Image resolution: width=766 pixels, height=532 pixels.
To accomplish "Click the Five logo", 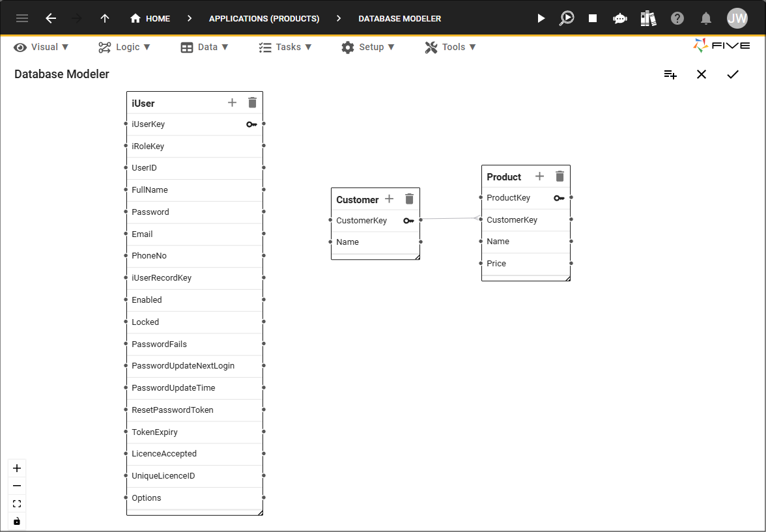I will (x=722, y=46).
